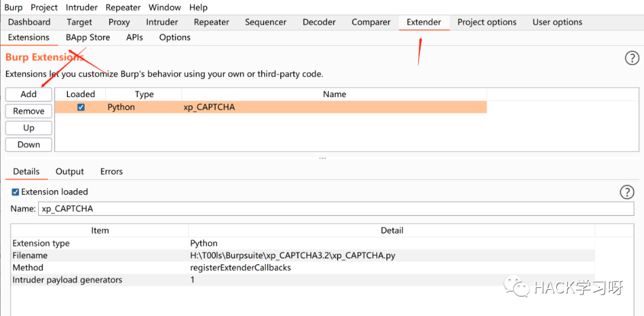Click the Item column header

100,231
